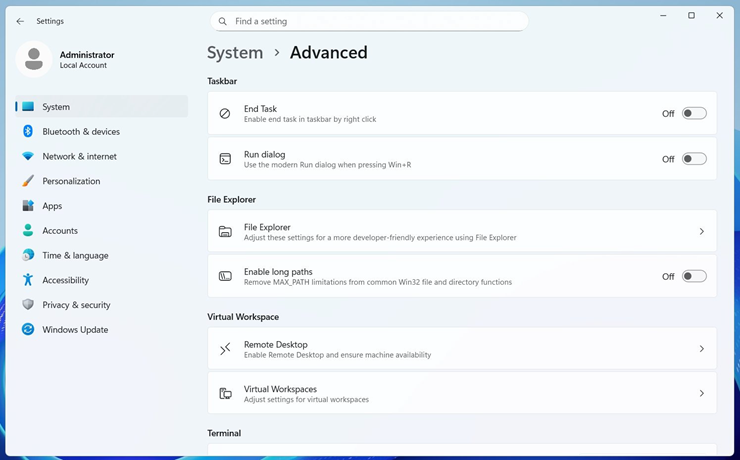Expand Virtual Workspaces chevron

pyautogui.click(x=701, y=394)
